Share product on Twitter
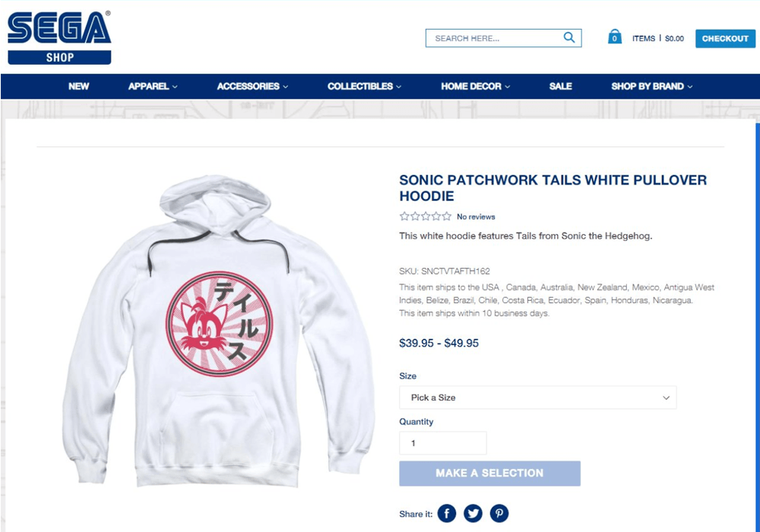760x532 pixels. click(x=473, y=514)
